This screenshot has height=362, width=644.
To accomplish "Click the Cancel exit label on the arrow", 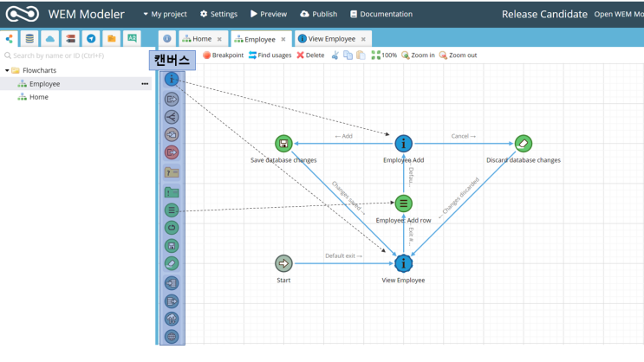I will point(464,136).
